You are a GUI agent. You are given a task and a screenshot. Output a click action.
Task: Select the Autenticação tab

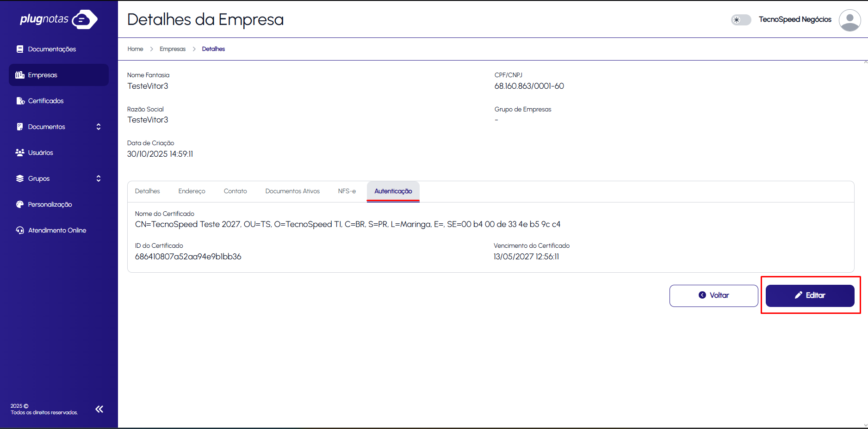pyautogui.click(x=393, y=191)
